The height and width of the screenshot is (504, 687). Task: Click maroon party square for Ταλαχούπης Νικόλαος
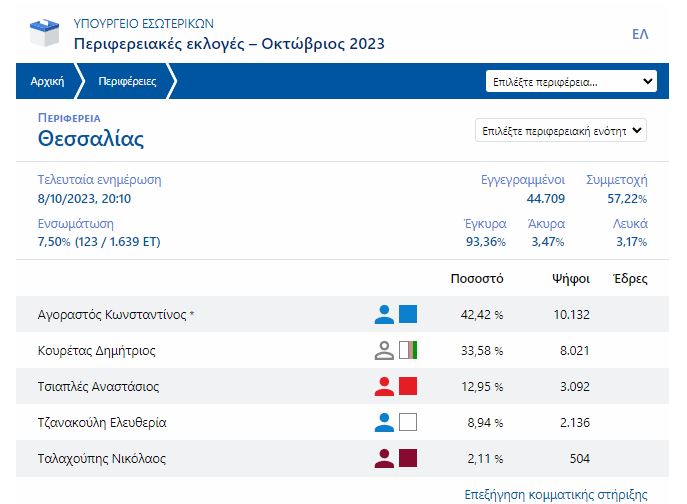(x=408, y=459)
